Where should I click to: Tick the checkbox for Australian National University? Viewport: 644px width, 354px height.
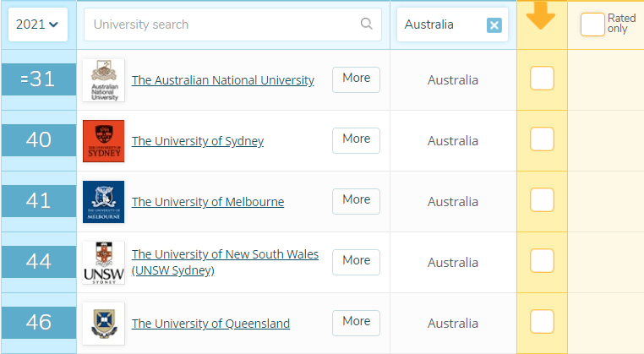tap(542, 79)
